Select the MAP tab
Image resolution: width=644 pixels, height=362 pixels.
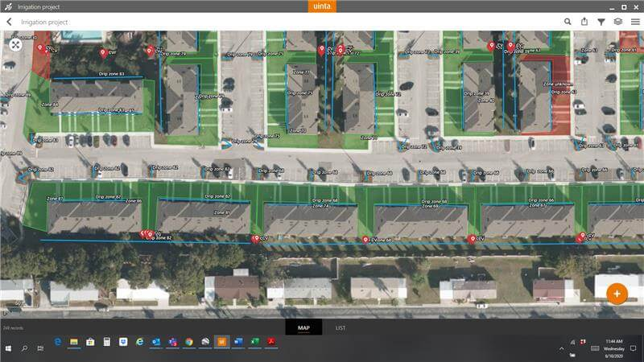click(x=303, y=327)
